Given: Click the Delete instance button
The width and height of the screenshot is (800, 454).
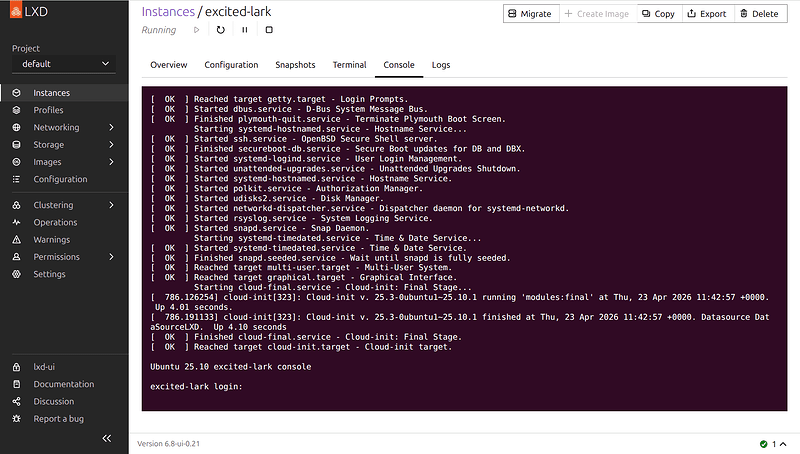Looking at the screenshot, I should pos(760,14).
